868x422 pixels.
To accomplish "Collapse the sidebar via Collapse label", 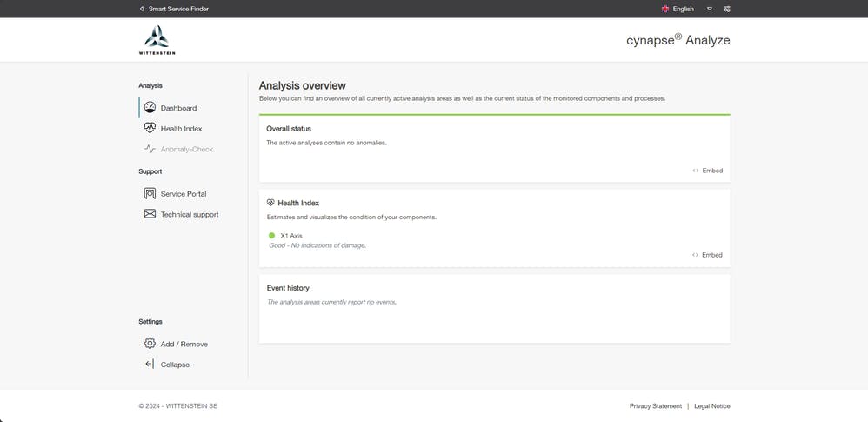I will tap(175, 365).
